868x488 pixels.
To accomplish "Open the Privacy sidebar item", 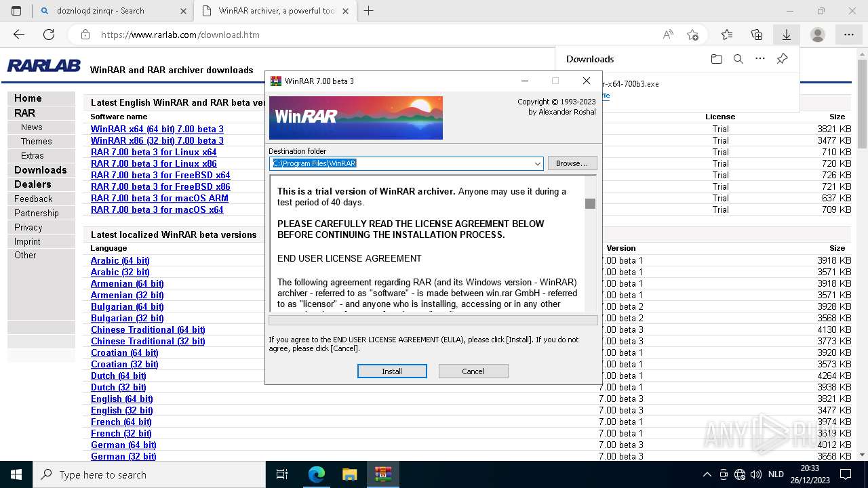I will 28,227.
